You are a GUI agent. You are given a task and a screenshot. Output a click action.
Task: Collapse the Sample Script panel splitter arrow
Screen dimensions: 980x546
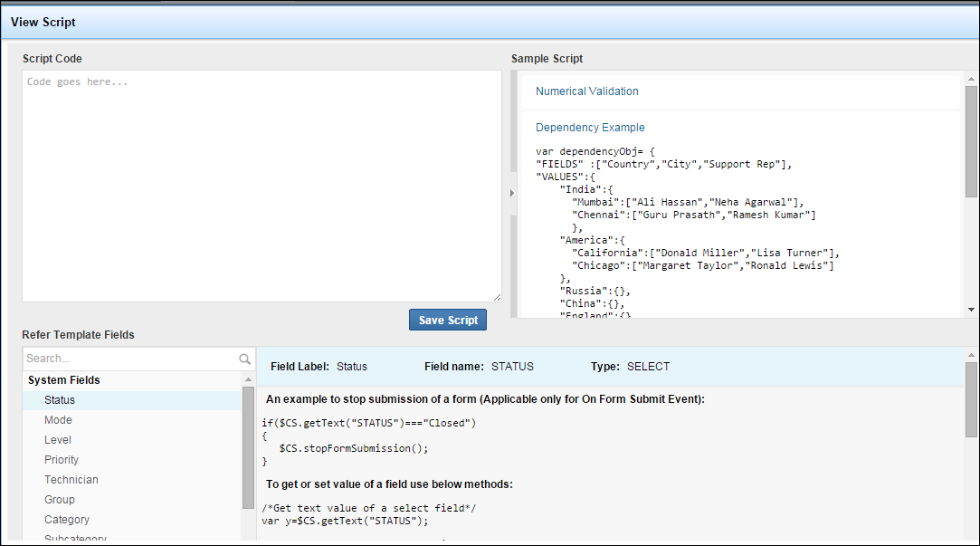(x=510, y=193)
